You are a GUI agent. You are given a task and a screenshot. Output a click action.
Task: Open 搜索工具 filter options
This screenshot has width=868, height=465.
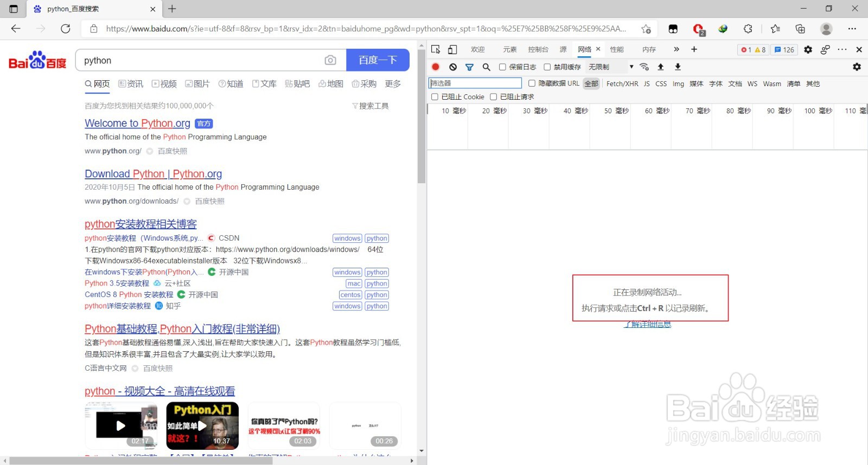pos(371,106)
